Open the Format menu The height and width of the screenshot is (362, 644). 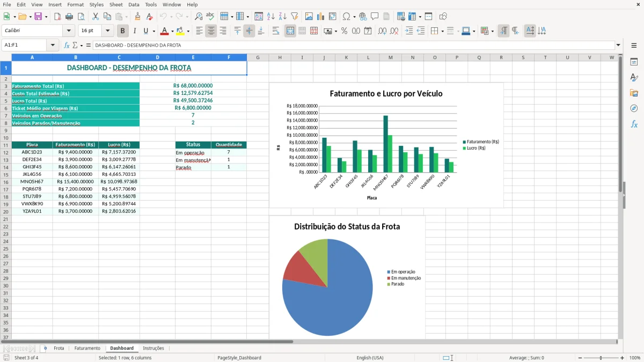point(76,4)
